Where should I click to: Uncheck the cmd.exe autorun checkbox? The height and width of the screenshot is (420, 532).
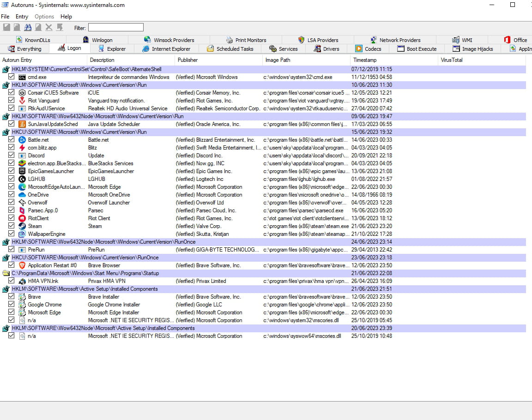pos(11,77)
